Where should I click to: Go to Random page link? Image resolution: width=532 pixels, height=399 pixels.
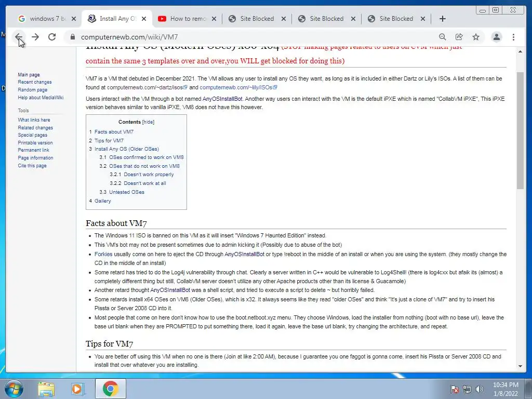click(33, 90)
